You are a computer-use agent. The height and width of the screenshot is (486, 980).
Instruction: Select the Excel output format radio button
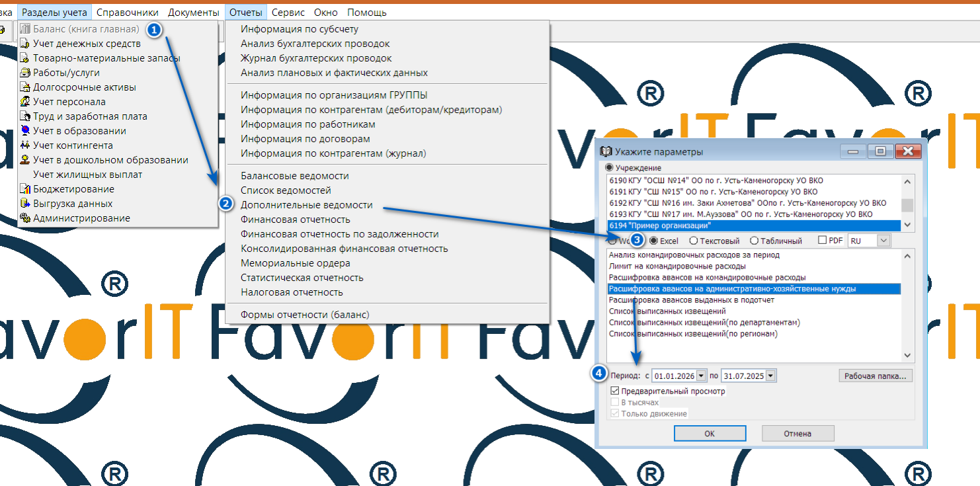653,241
